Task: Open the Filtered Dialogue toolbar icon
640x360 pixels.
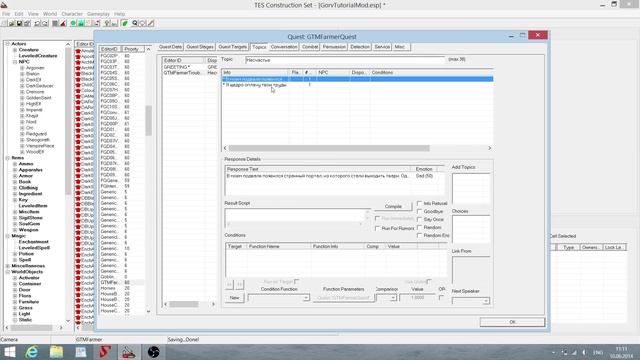Action: point(142,23)
